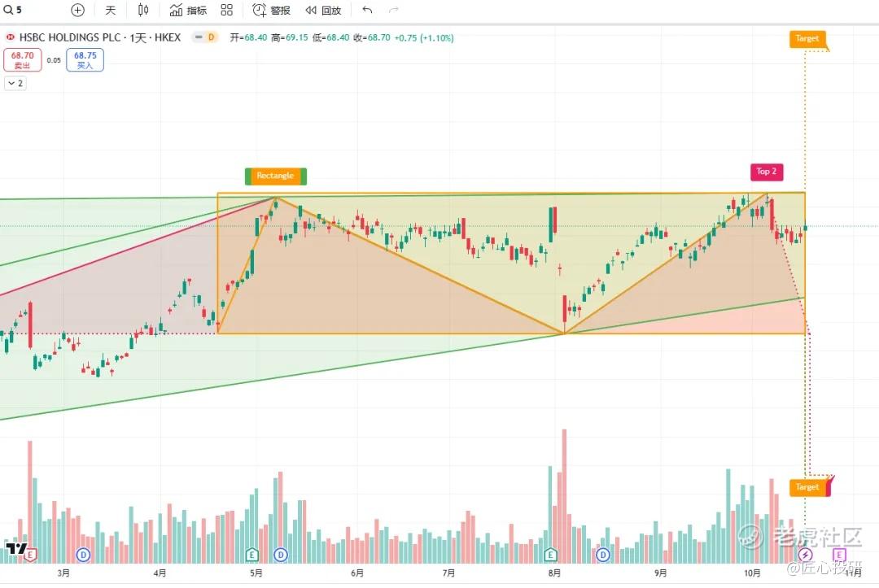Toggle the D data mode pill
This screenshot has height=588, width=879.
[204, 37]
